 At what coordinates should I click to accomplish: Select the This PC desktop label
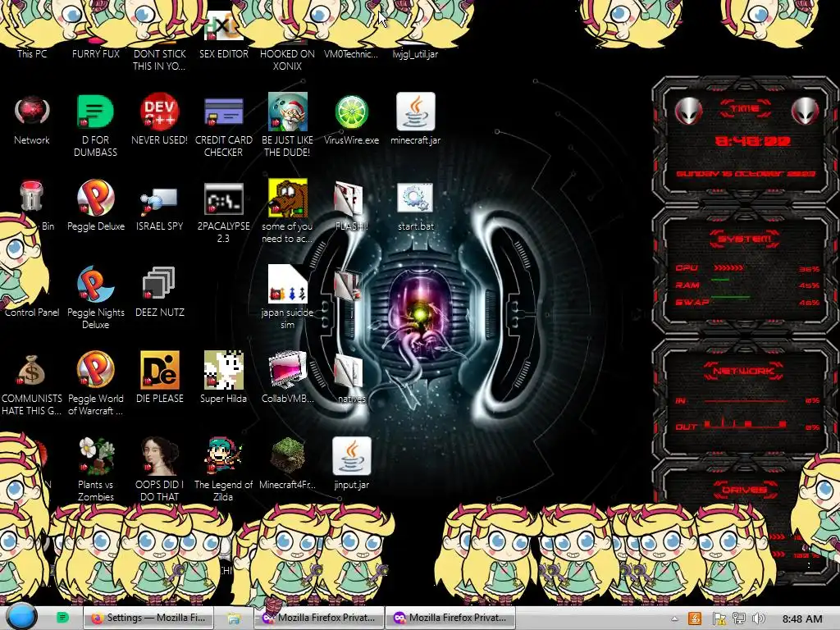(32, 53)
